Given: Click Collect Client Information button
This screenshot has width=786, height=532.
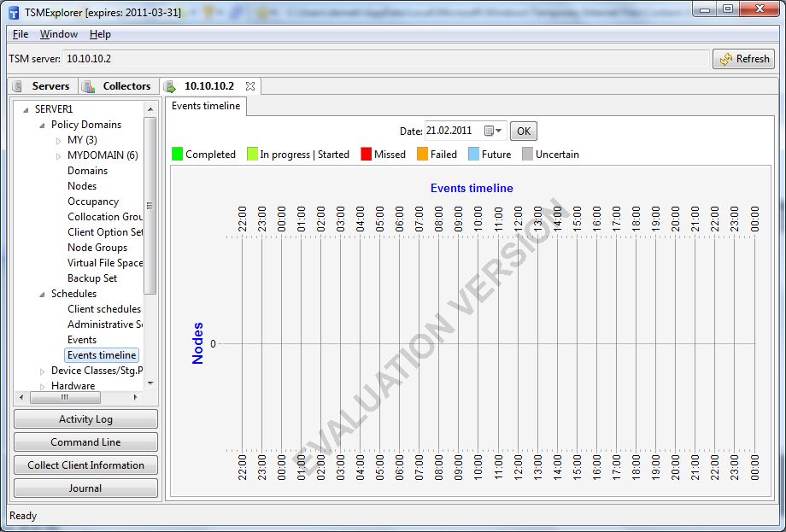Looking at the screenshot, I should (x=85, y=465).
